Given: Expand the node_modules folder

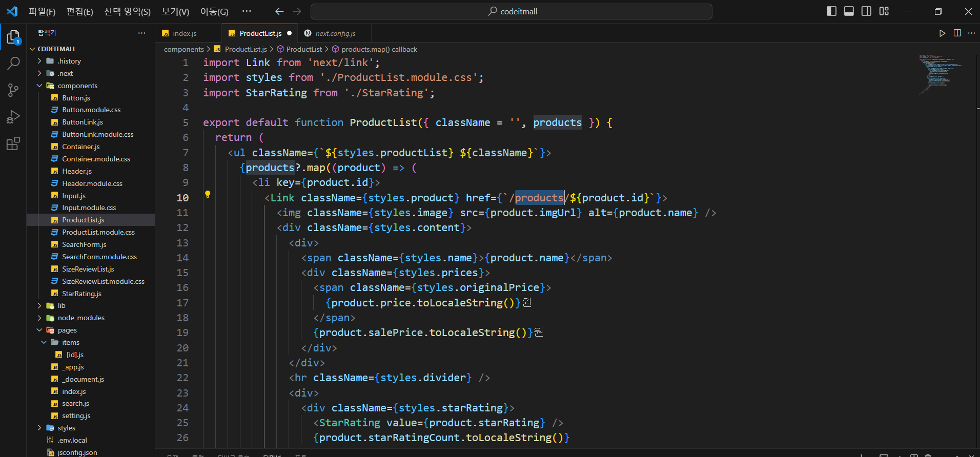Looking at the screenshot, I should (x=91, y=318).
